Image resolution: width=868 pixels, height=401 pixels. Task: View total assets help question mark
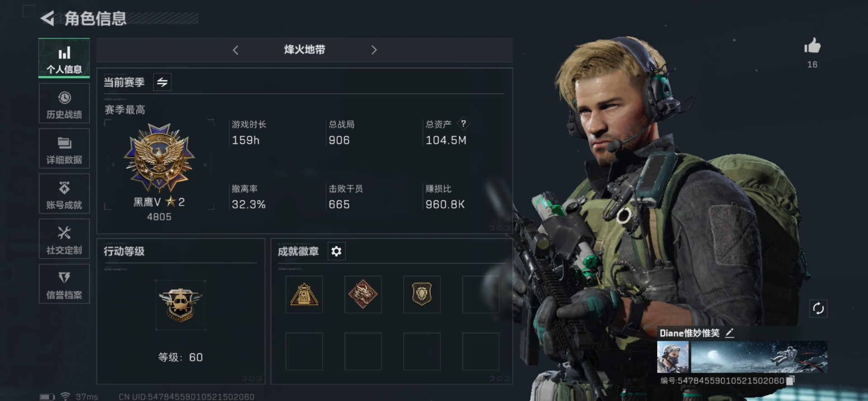click(463, 124)
